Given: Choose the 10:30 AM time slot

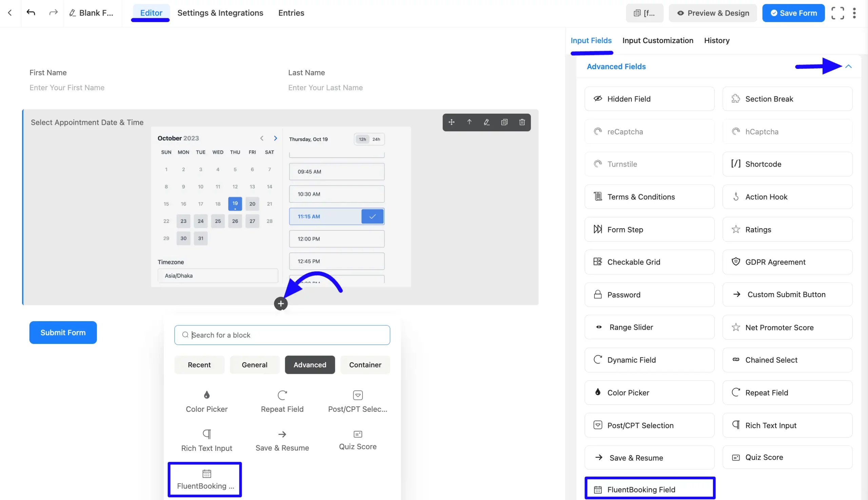Looking at the screenshot, I should coord(337,194).
